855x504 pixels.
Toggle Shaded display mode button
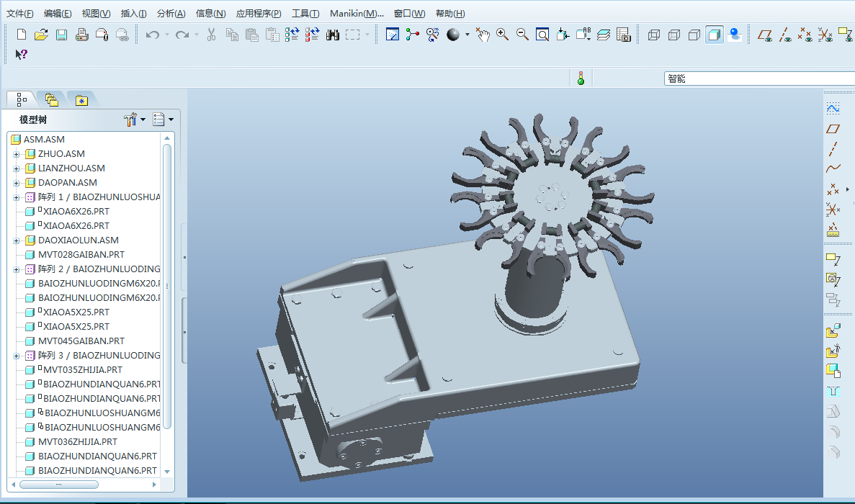click(x=715, y=35)
